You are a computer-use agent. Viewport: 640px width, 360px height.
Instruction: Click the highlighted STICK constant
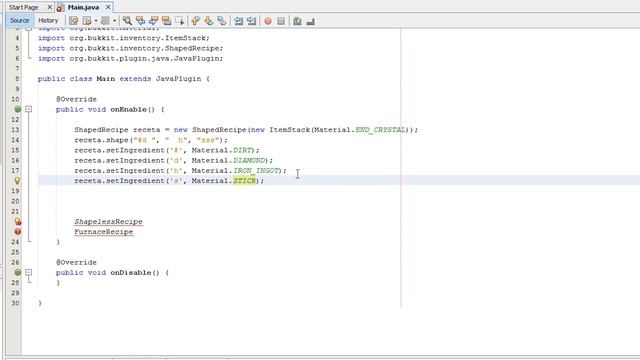coord(244,180)
